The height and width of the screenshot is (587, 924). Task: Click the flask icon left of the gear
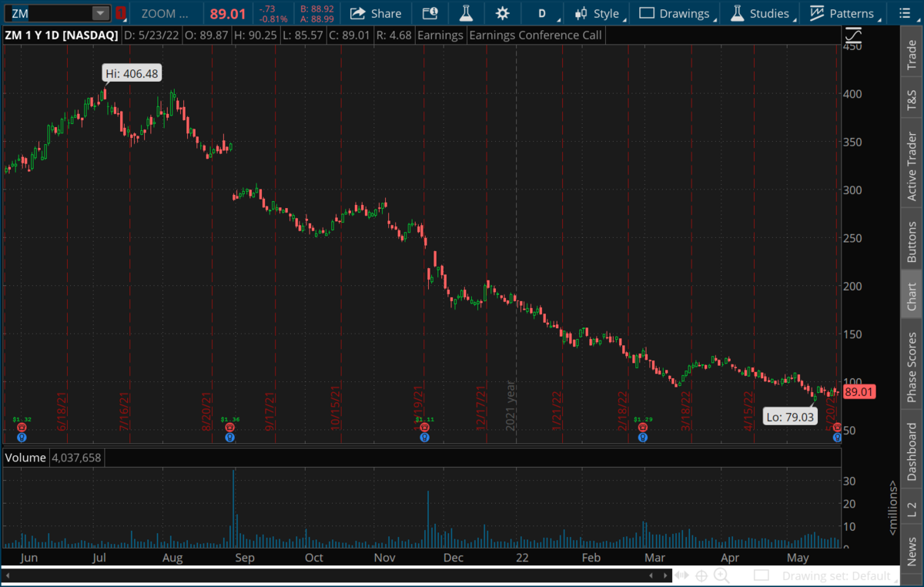coord(466,13)
